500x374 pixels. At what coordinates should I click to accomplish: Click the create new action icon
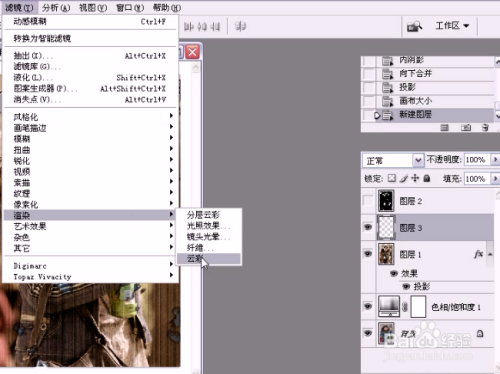[466, 128]
